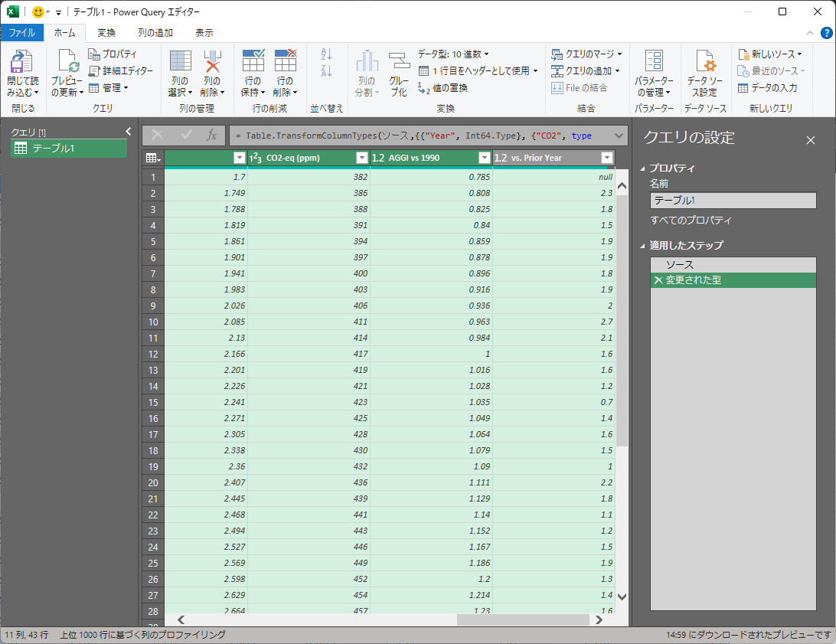Select the ソース applied step
This screenshot has width=836, height=644.
pos(733,265)
